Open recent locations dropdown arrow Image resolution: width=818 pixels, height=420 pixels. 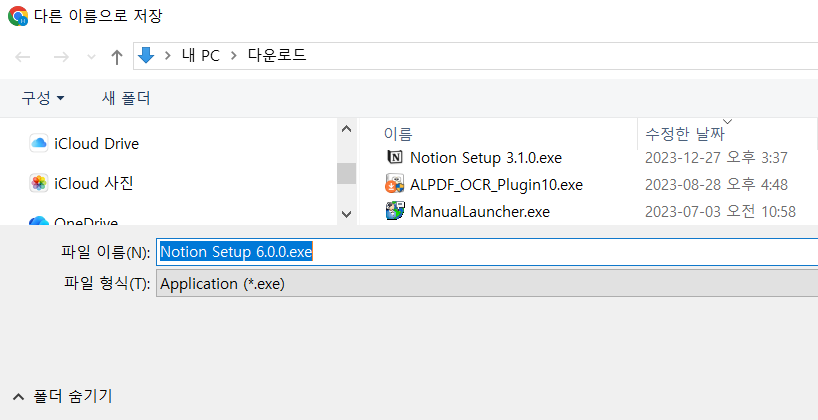pyautogui.click(x=91, y=57)
